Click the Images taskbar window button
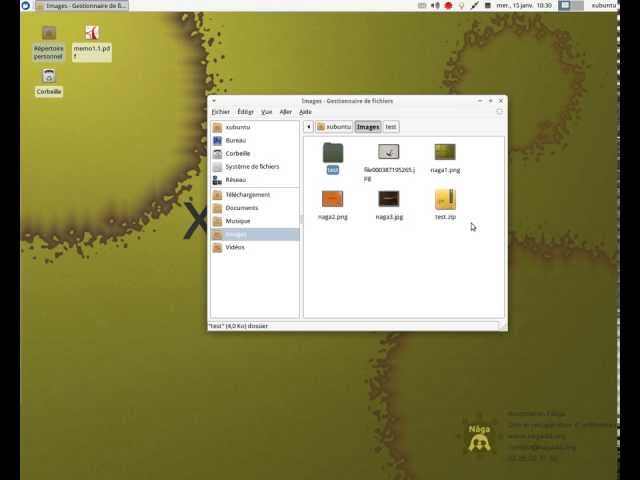 click(82, 6)
